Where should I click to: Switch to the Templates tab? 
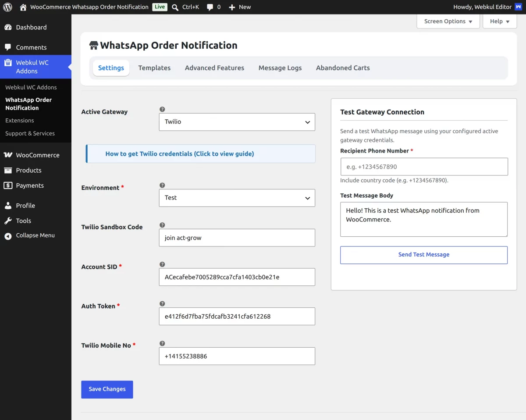(154, 68)
